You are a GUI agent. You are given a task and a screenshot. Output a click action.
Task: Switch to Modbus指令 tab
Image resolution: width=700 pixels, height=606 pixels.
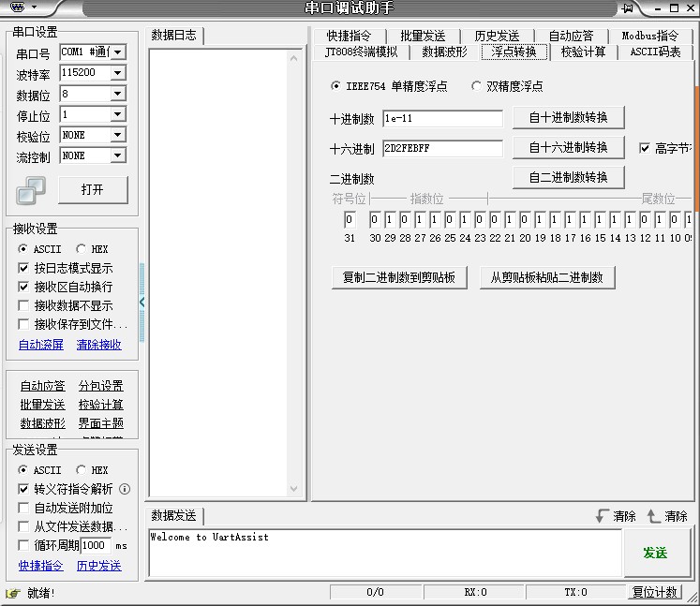coord(650,36)
